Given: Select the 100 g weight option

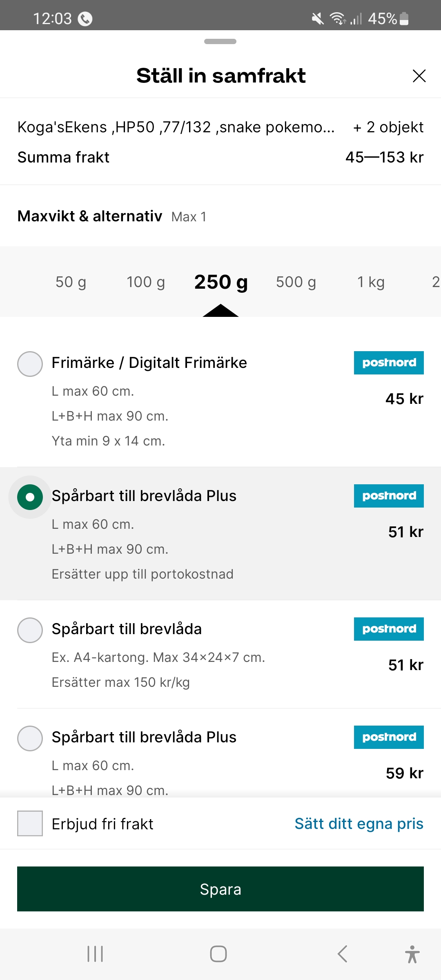Looking at the screenshot, I should click(146, 282).
